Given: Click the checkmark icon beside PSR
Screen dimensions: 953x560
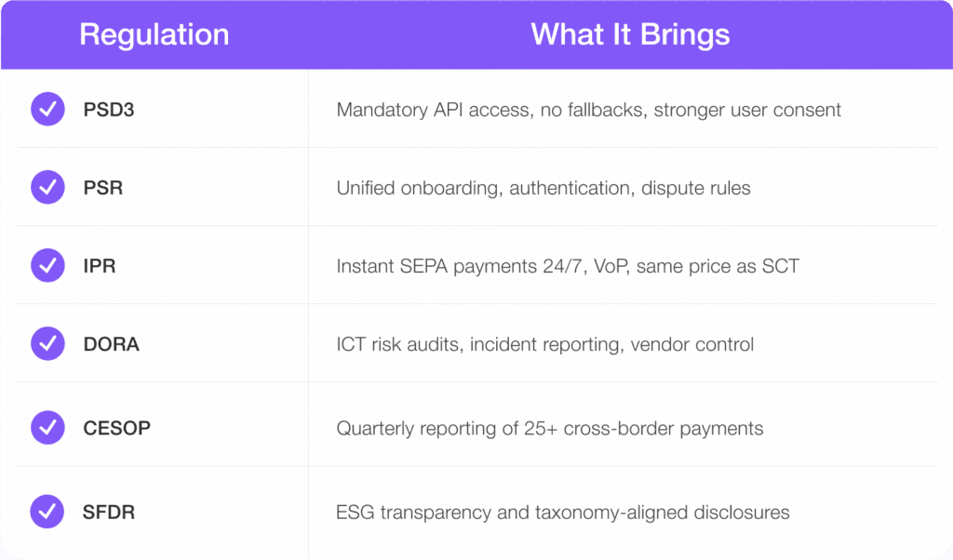Looking at the screenshot, I should pyautogui.click(x=47, y=188).
